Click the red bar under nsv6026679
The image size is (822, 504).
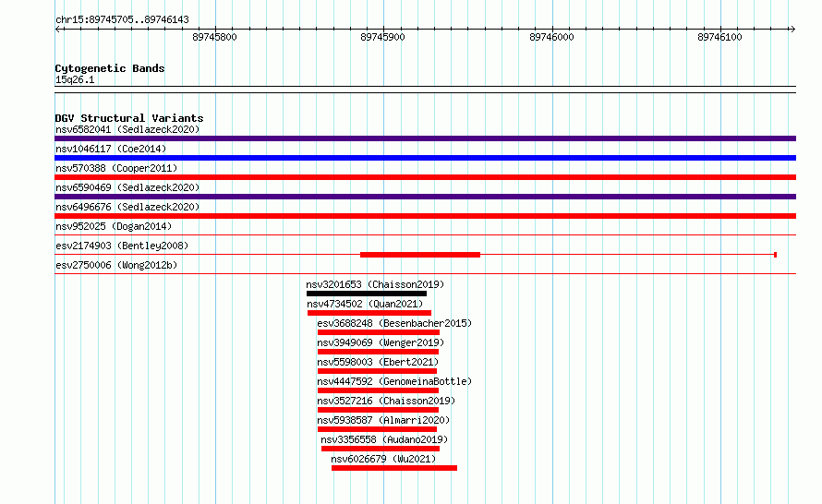[394, 468]
